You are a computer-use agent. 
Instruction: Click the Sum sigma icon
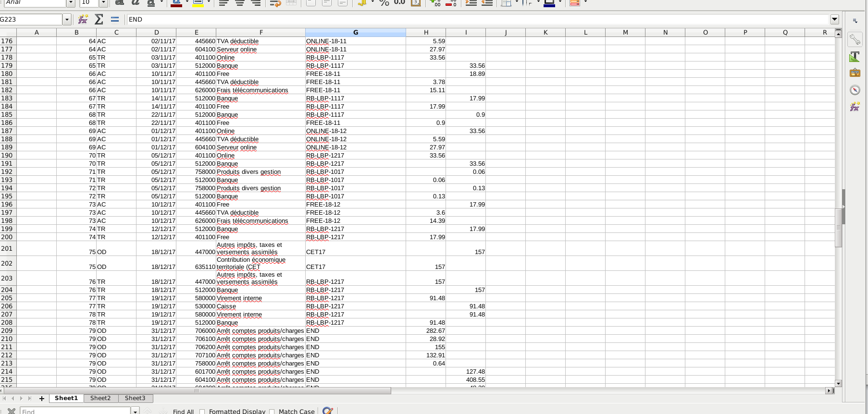[99, 19]
